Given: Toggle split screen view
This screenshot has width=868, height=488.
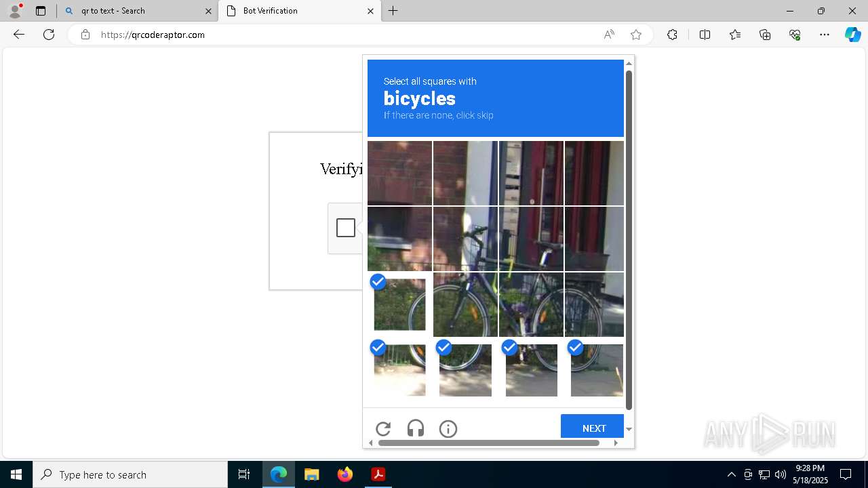Looking at the screenshot, I should pyautogui.click(x=705, y=35).
